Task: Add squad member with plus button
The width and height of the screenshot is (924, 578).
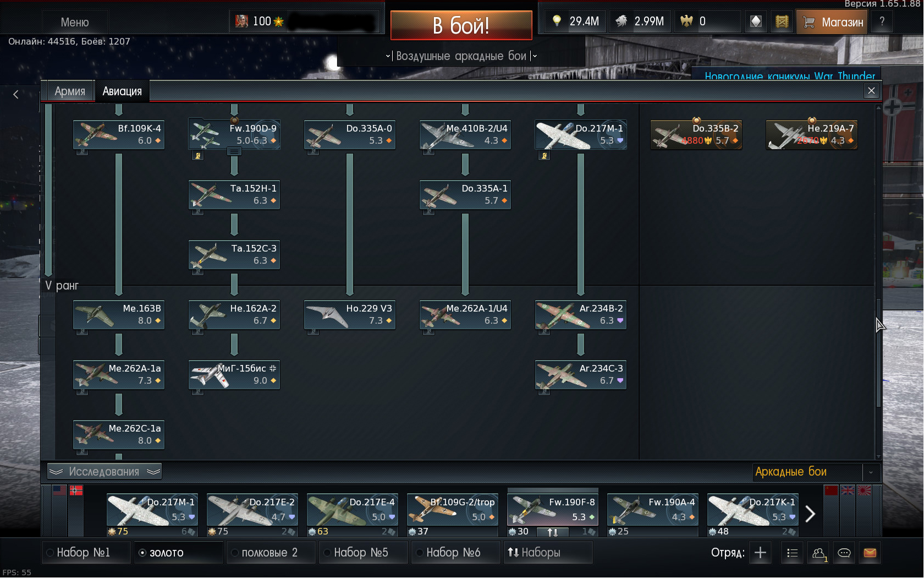Action: coord(760,553)
